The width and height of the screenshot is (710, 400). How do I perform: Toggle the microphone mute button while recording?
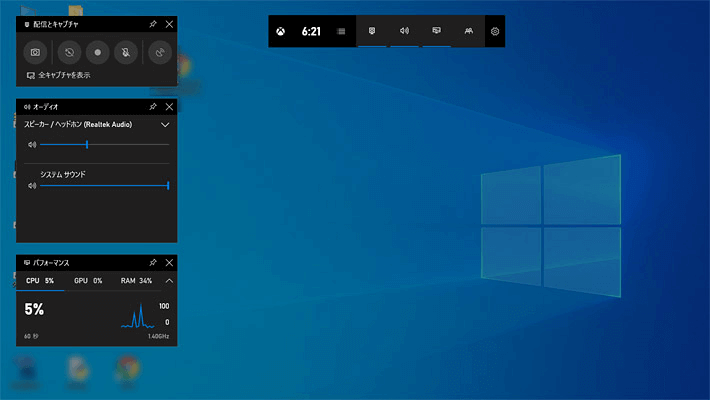coord(126,52)
